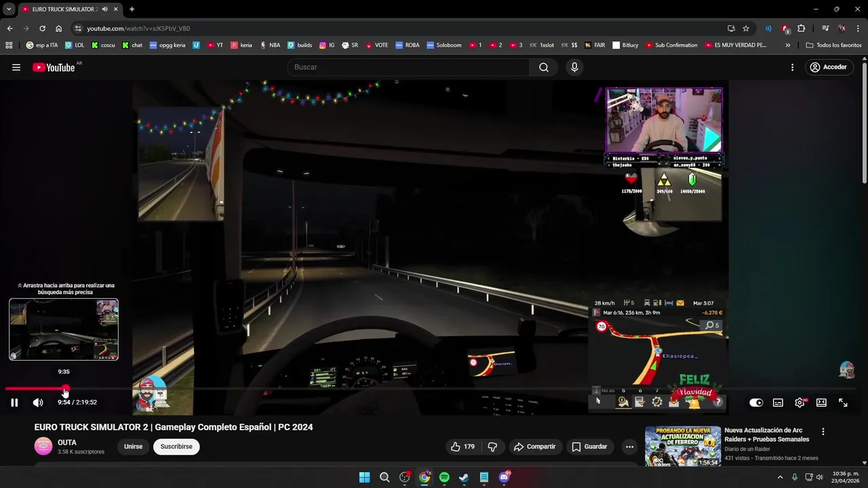Click the search magnifier button
Image resolution: width=868 pixels, height=488 pixels.
pyautogui.click(x=544, y=67)
